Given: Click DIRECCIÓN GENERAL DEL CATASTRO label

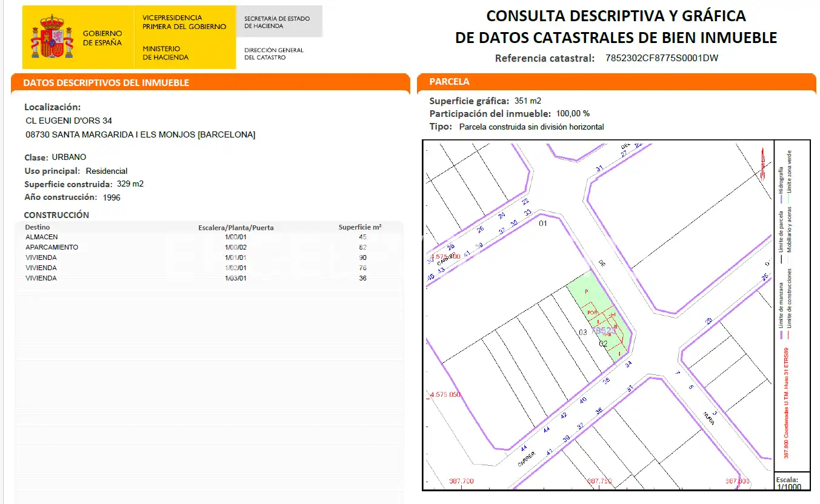Looking at the screenshot, I should pyautogui.click(x=274, y=54).
